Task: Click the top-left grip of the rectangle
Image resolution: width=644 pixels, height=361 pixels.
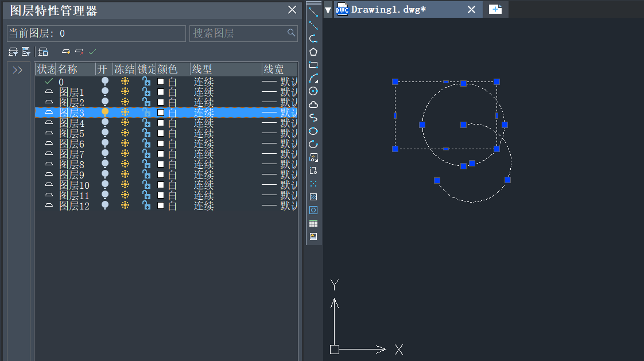Action: pos(395,81)
